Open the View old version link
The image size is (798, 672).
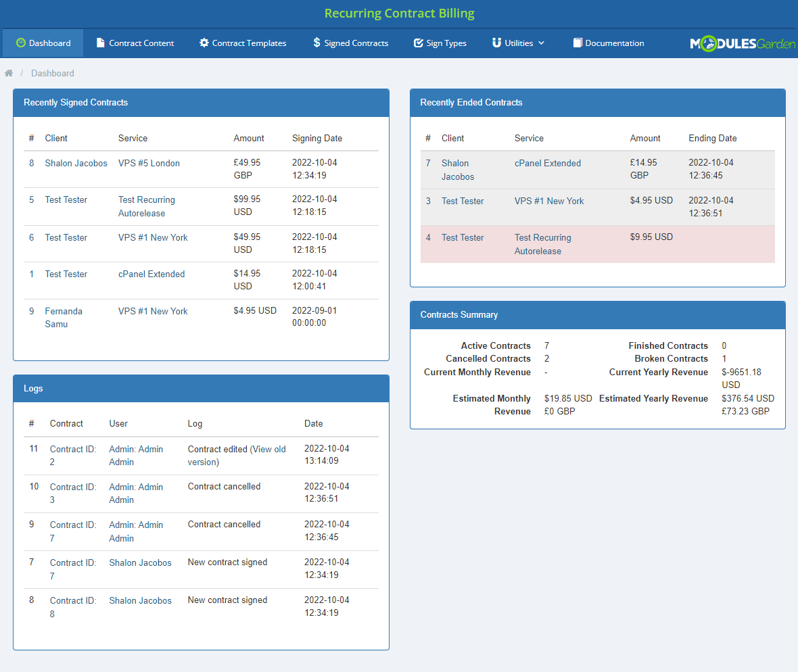tap(268, 449)
